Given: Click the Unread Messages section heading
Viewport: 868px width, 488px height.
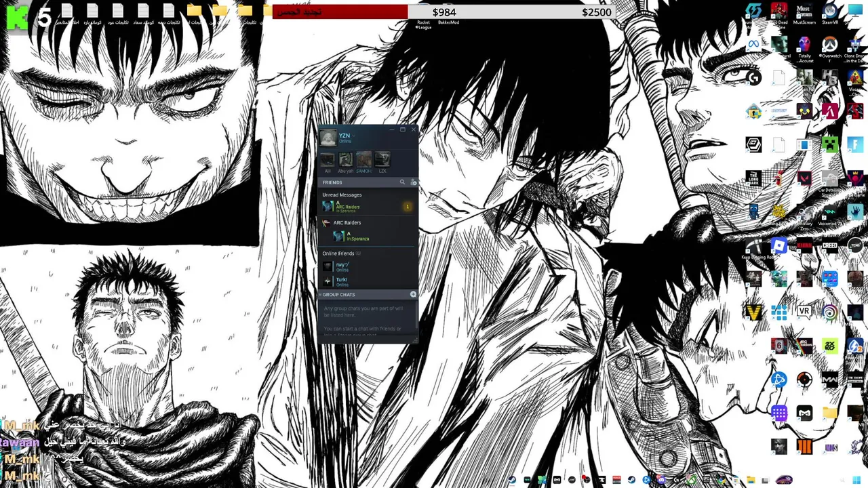Looking at the screenshot, I should pos(342,195).
